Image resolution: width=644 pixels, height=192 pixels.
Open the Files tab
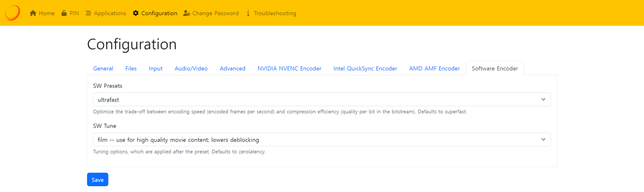point(131,69)
